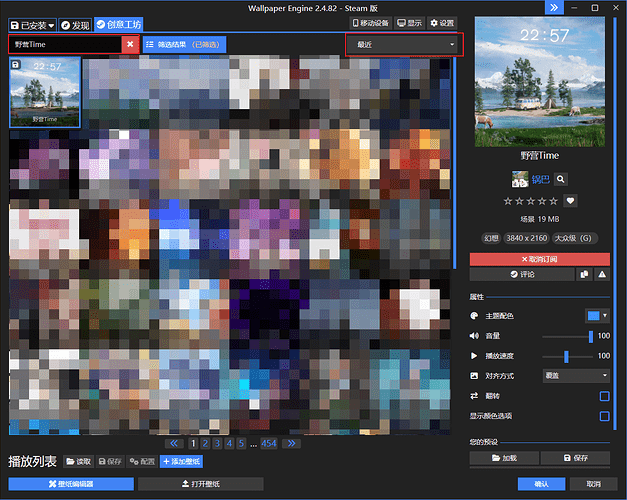Screen dimensions: 627x500
Task: Click the copy icon next to comments
Action: click(x=584, y=274)
